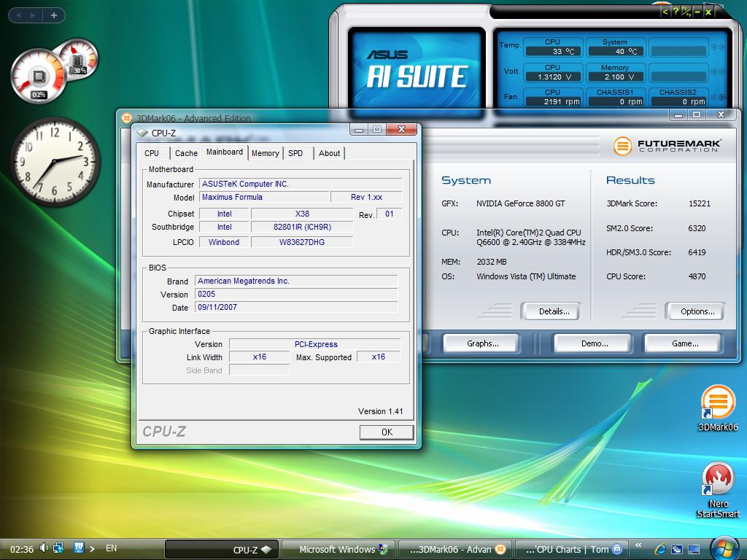
Task: Click the CPU Score value 4870
Action: [697, 276]
